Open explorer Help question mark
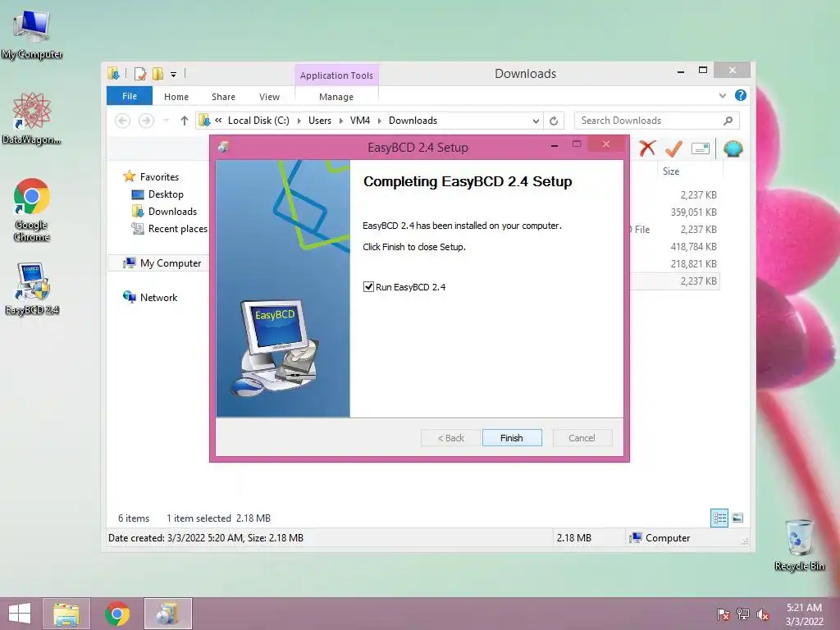Viewport: 840px width, 630px height. [x=741, y=95]
